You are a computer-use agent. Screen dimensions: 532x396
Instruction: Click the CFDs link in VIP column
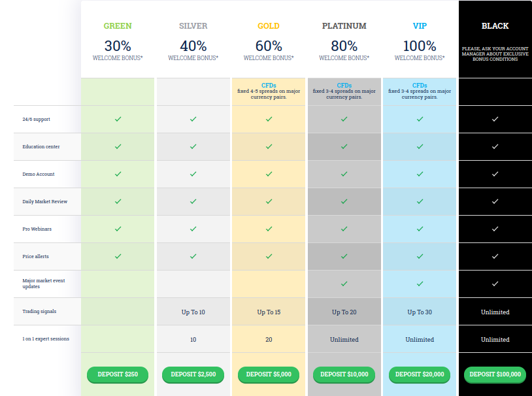point(420,86)
